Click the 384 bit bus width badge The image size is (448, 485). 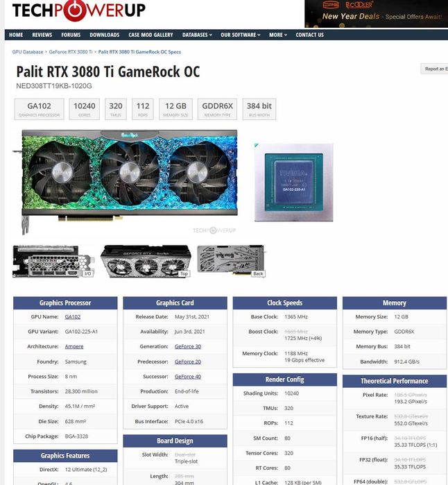259,109
